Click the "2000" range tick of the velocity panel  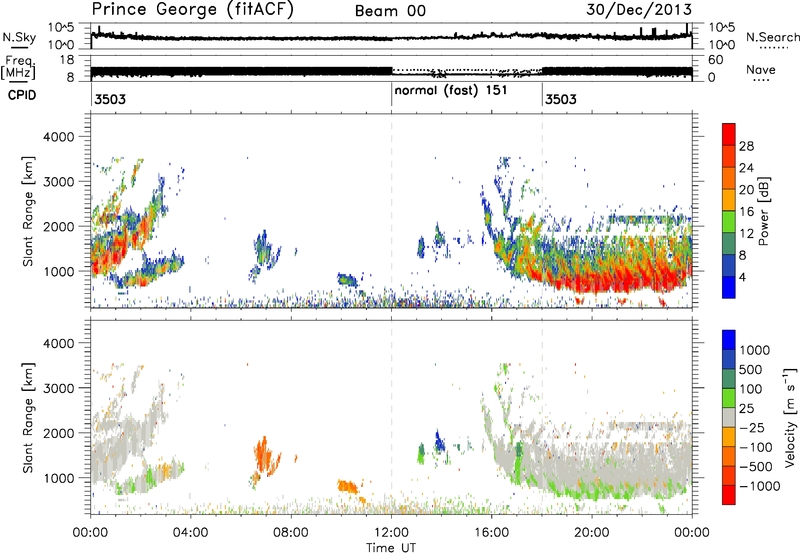pos(59,433)
